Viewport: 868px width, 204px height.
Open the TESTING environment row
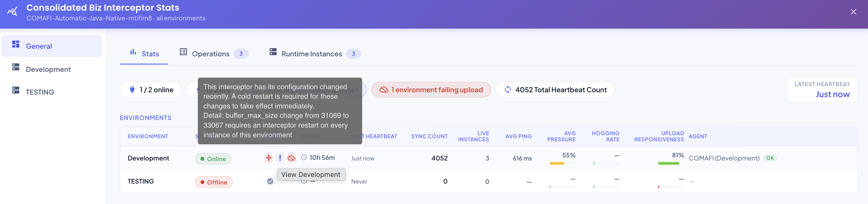(488, 181)
